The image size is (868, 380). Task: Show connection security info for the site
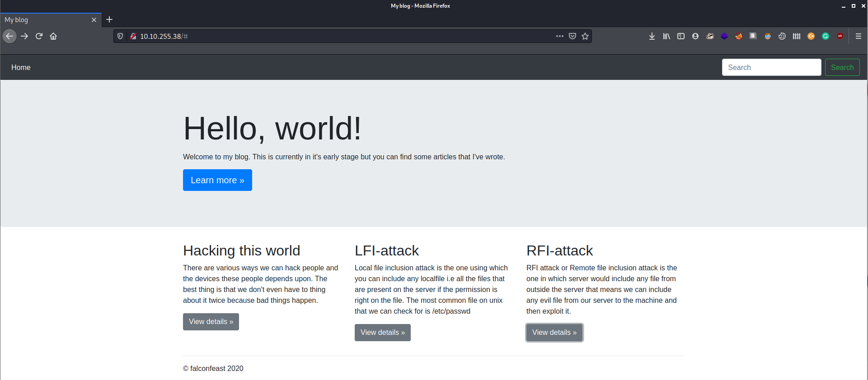point(133,36)
